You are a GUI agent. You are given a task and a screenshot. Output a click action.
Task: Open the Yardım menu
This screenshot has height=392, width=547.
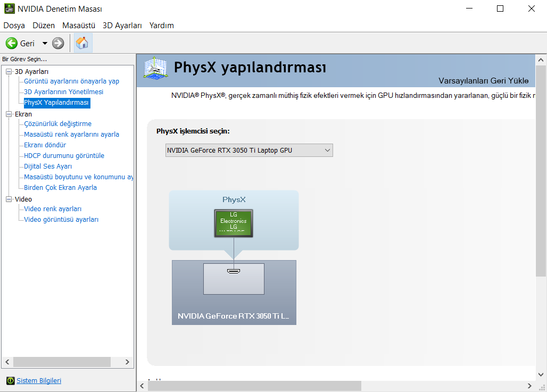coord(162,26)
